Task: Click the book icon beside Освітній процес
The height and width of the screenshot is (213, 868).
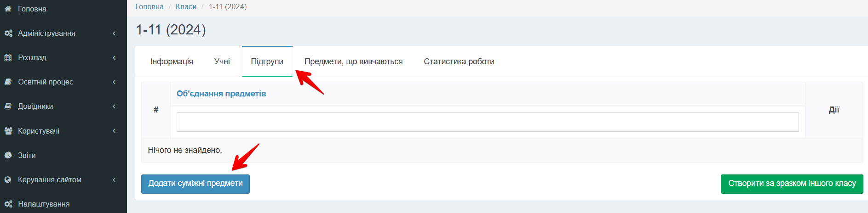Action: coord(8,82)
